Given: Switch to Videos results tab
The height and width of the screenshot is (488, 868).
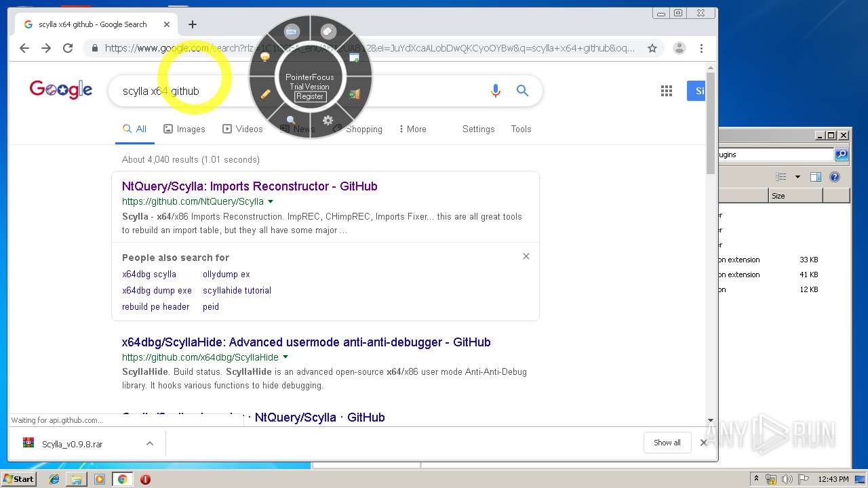Looking at the screenshot, I should (243, 129).
